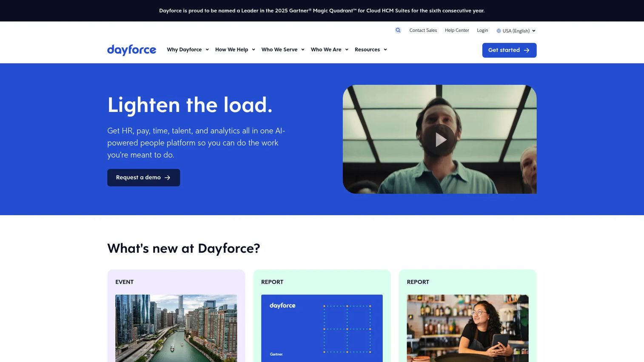Expand the Resources menu chevron
Viewport: 644px width, 362px height.
click(x=385, y=50)
